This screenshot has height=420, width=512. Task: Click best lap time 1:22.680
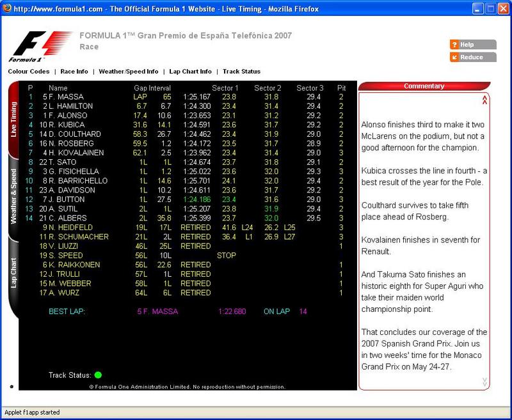[x=232, y=311]
